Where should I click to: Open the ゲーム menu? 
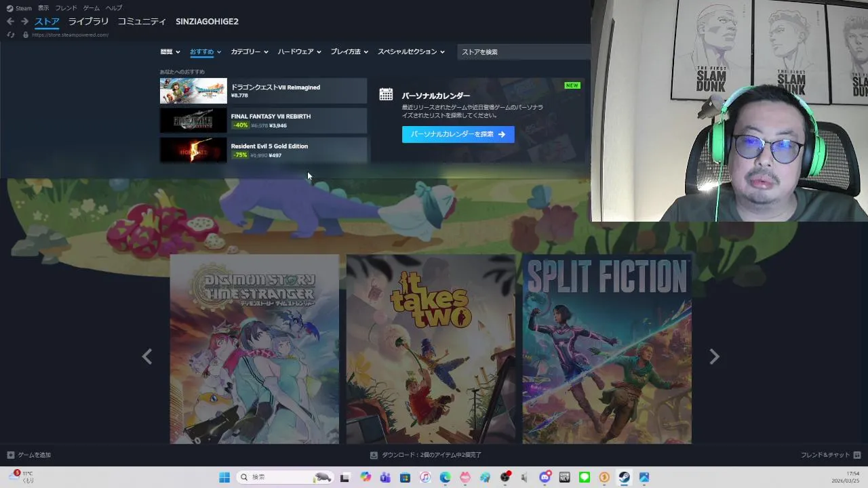(92, 8)
